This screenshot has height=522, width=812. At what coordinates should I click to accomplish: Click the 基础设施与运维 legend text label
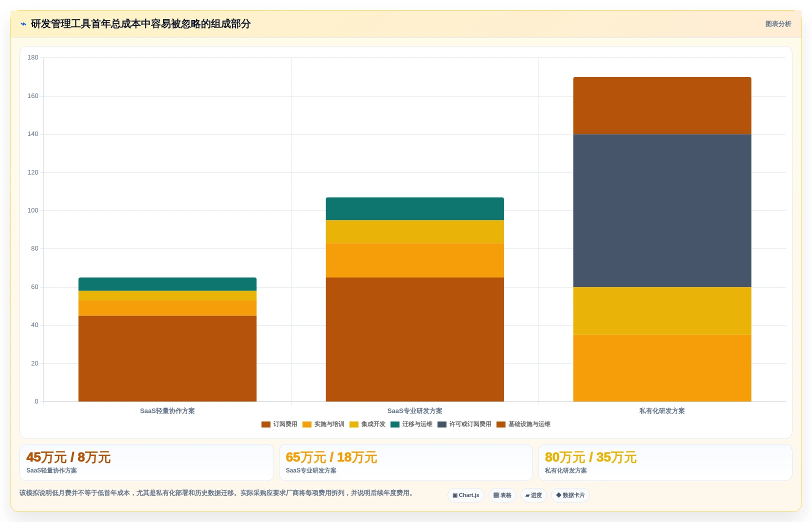click(x=529, y=424)
